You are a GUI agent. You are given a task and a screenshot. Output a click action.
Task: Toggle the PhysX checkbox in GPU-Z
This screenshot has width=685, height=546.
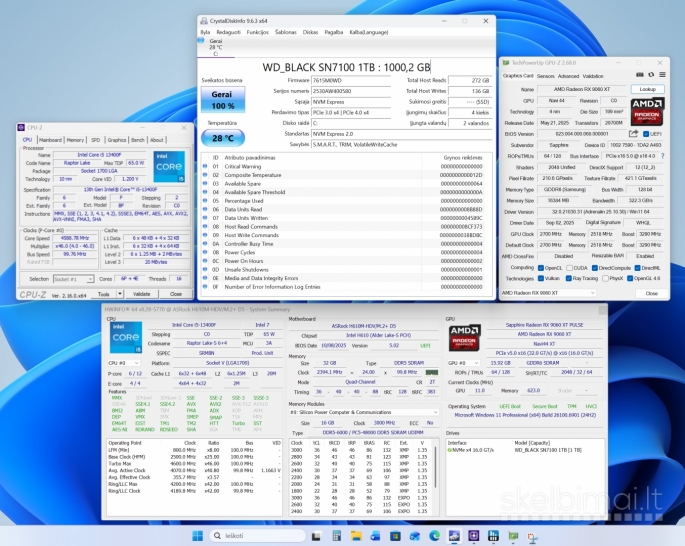[x=605, y=278]
